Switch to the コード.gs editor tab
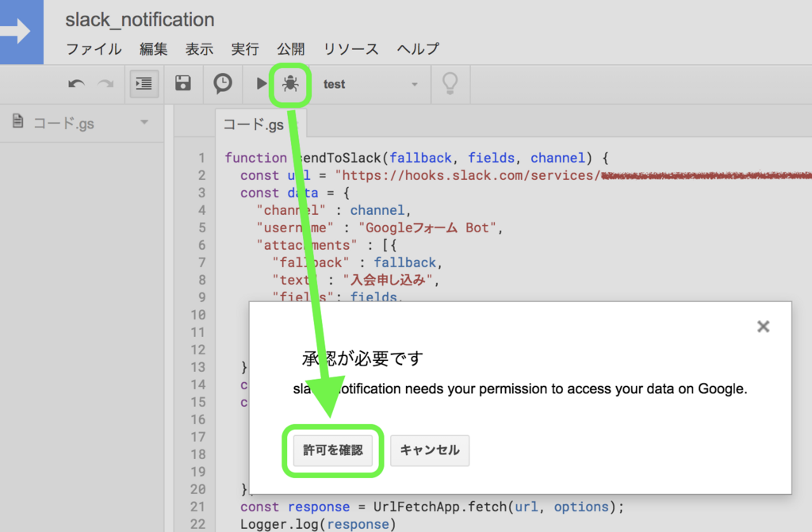Image resolution: width=812 pixels, height=532 pixels. (x=254, y=124)
